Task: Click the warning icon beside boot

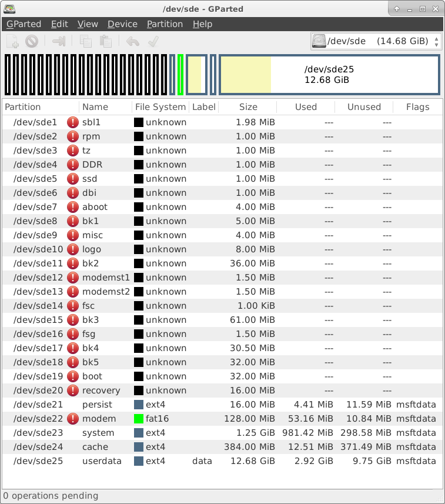Action: [x=73, y=376]
